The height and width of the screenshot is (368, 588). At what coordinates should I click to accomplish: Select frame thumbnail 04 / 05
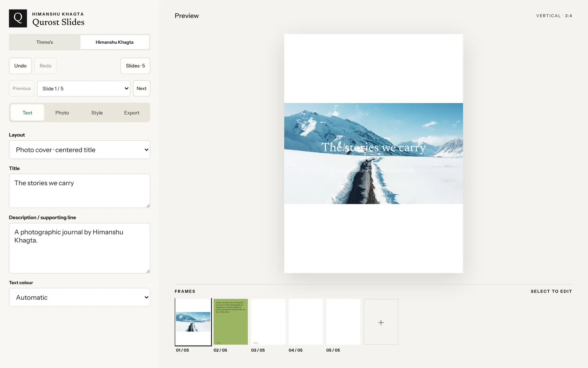[x=306, y=322]
